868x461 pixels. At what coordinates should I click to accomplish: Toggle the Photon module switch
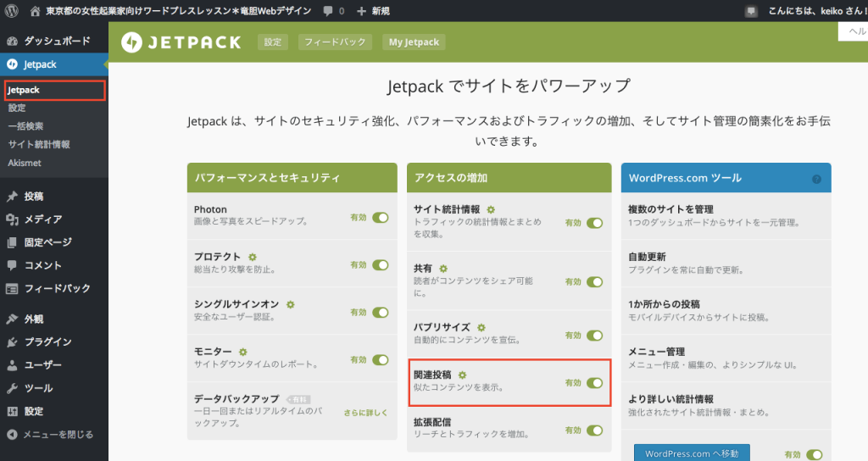381,218
